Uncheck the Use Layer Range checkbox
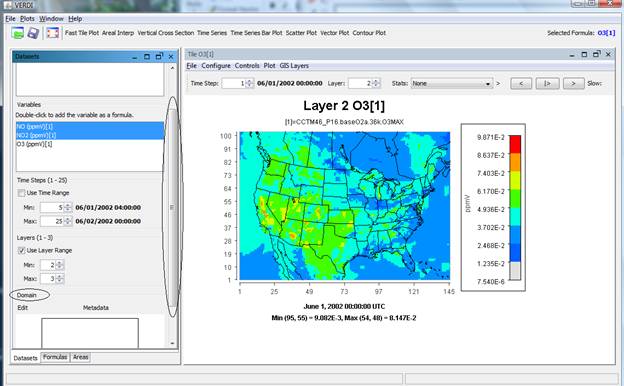The width and height of the screenshot is (624, 386). tap(21, 250)
